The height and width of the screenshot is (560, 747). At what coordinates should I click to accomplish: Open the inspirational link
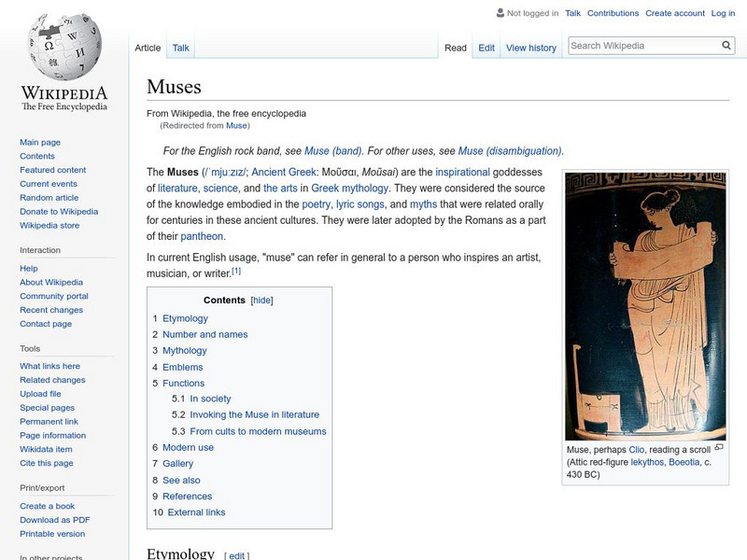[462, 172]
